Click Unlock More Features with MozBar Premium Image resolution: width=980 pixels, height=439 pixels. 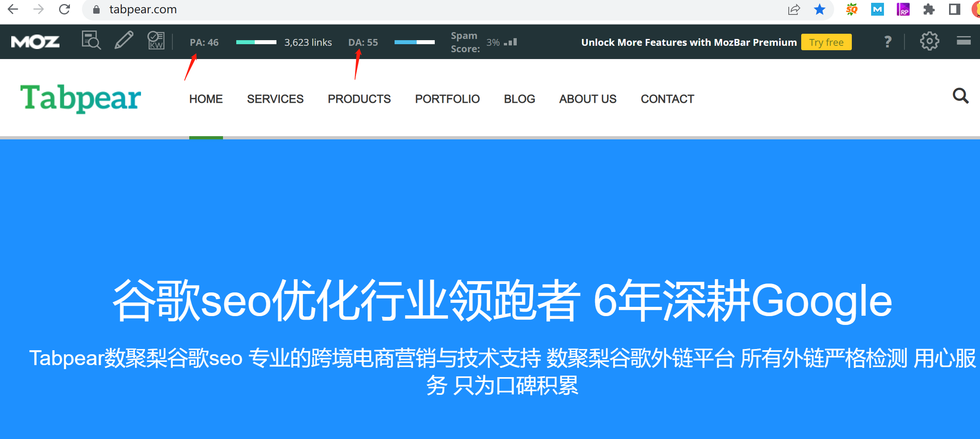click(689, 42)
